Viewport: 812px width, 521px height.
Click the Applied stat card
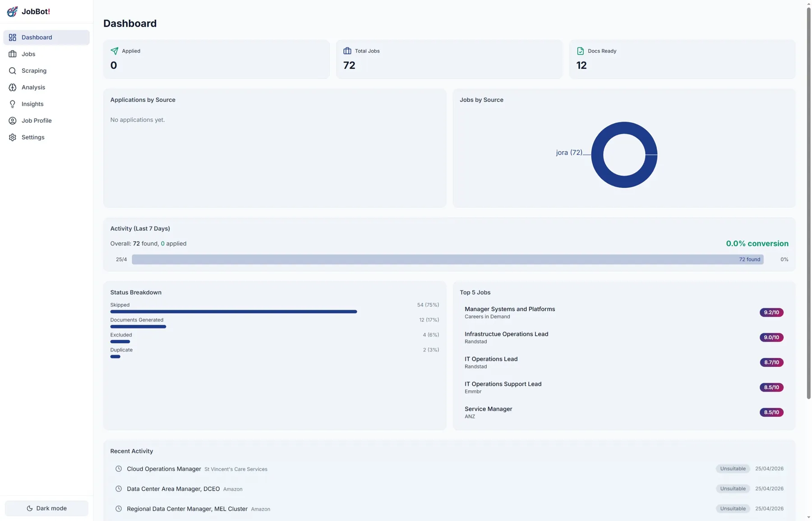tap(217, 59)
